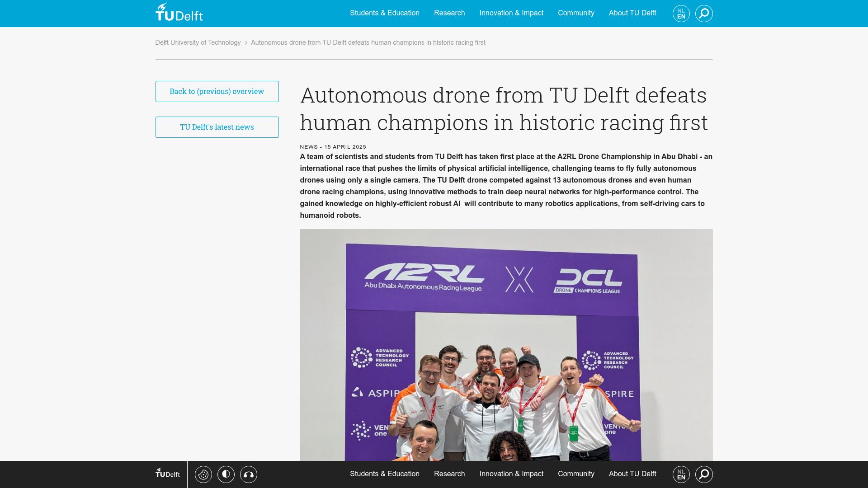Open Students & Education in top menu

pyautogui.click(x=385, y=13)
